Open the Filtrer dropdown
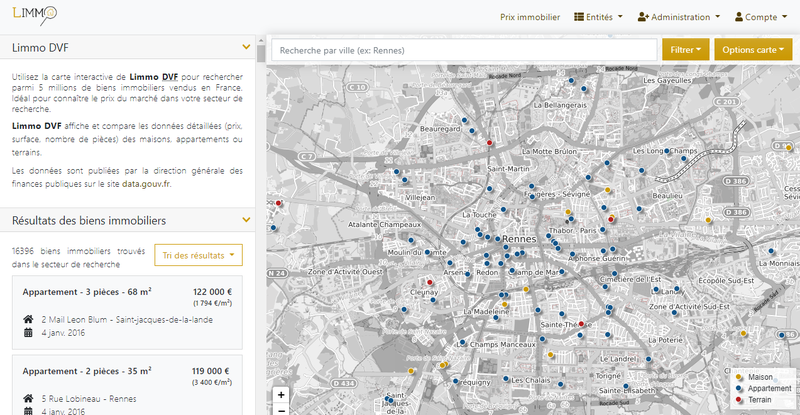800x415 pixels. pyautogui.click(x=686, y=50)
